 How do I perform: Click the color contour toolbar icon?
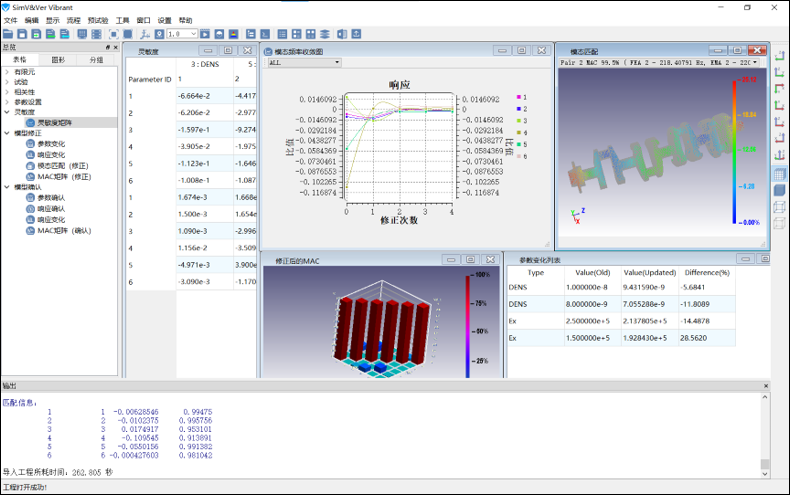pos(233,34)
